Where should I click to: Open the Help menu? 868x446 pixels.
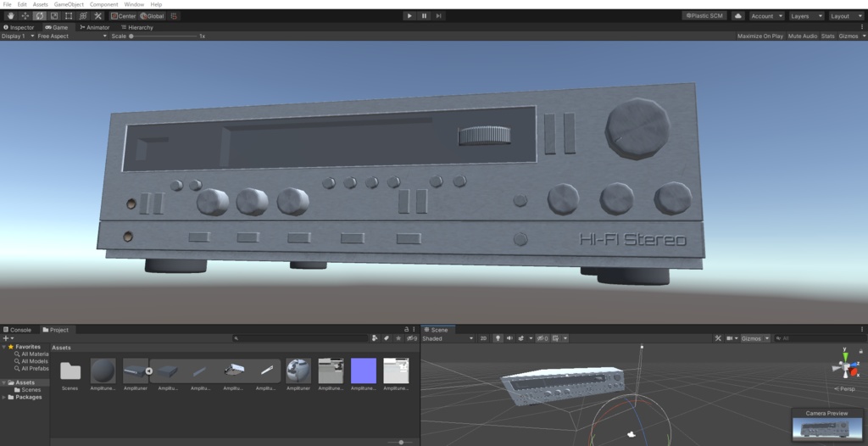[156, 4]
